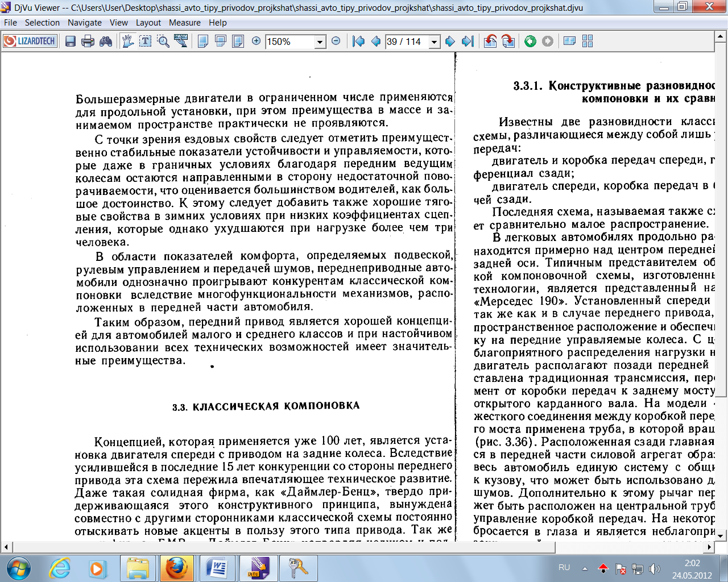Click horizontal scrollbar left arrow
Image resolution: width=728 pixels, height=582 pixels.
pos(6,547)
